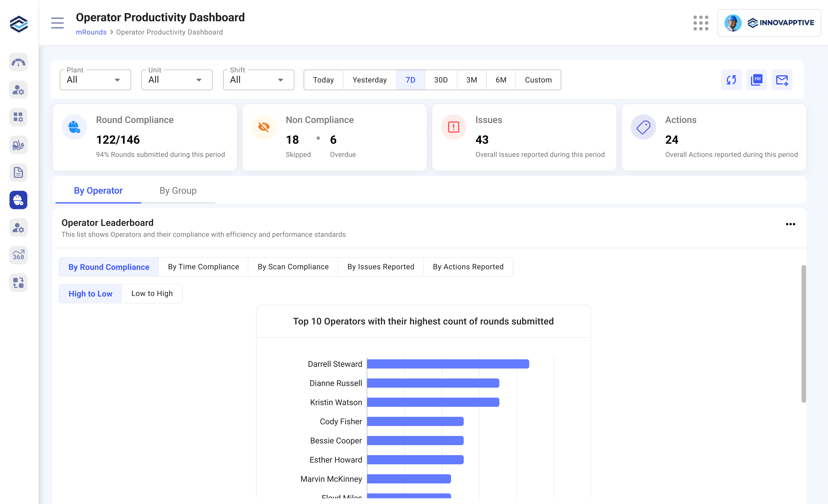Select the Custom date range
Viewport: 828px width, 504px height.
538,80
